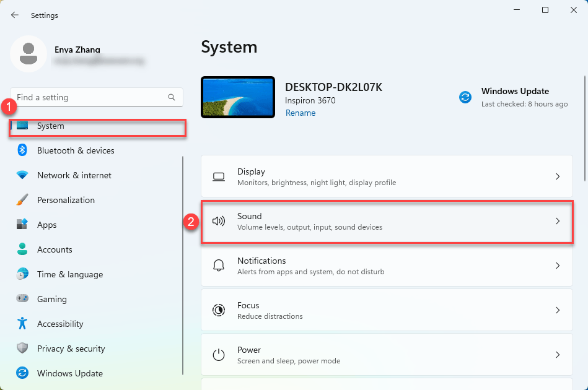
Task: Click the Find a setting search box
Action: (x=90, y=97)
